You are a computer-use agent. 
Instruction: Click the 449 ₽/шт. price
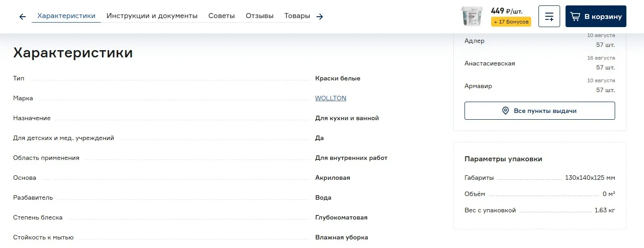pos(506,11)
